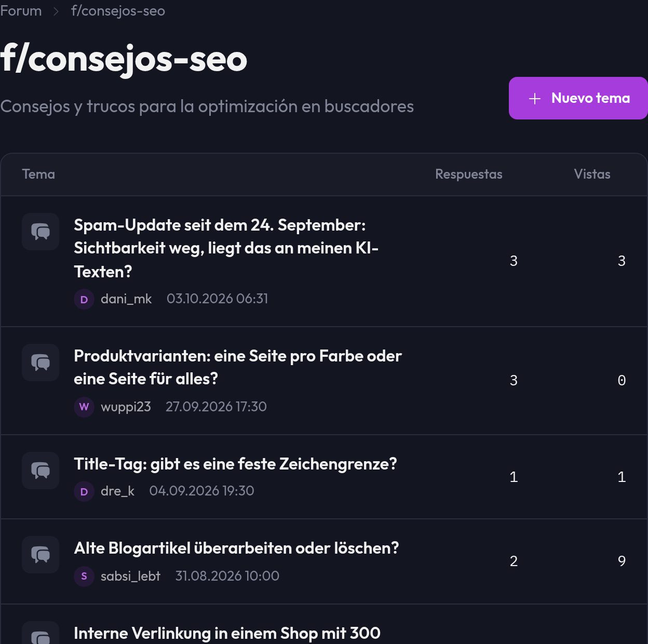Click view count 0 of Produktvarianten thread
This screenshot has width=648, height=644.
(x=622, y=380)
